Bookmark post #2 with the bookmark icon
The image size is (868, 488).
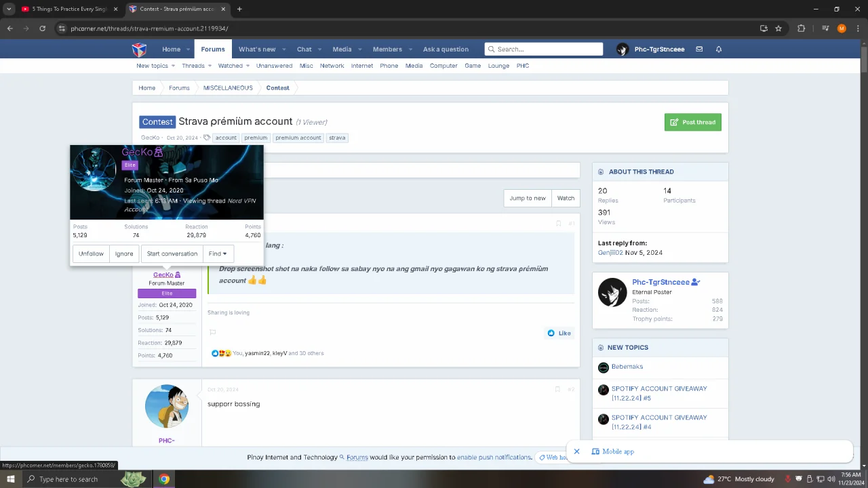pyautogui.click(x=557, y=389)
